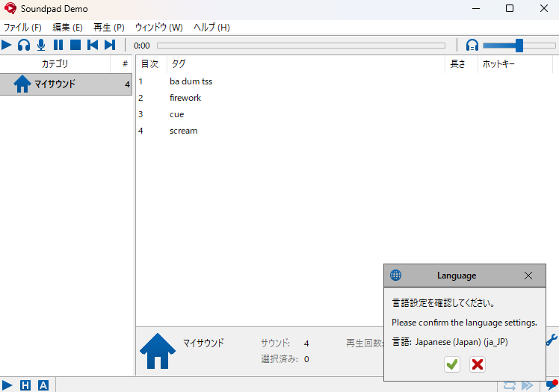Click the microphone icon in the toolbar
The image size is (559, 392).
[x=41, y=45]
